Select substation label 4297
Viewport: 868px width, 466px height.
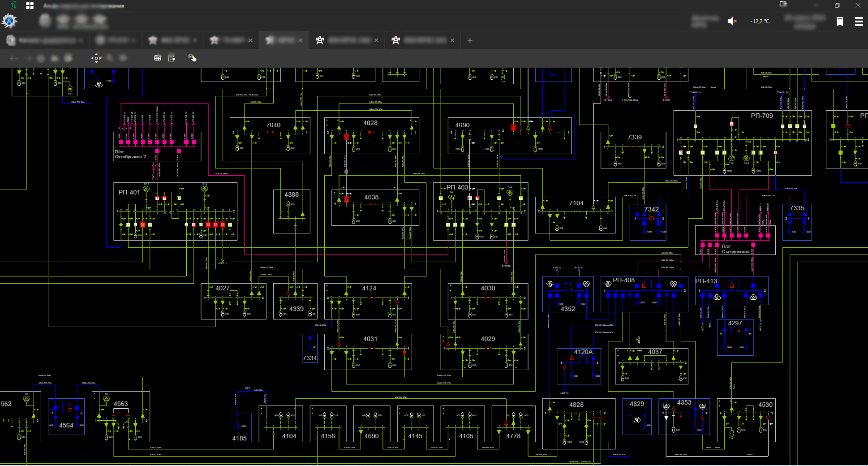tap(735, 323)
